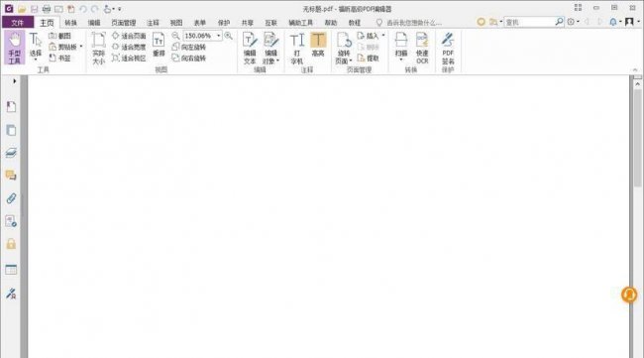
Task: Open the Signatures pen panel in sidebar
Action: [x=11, y=294]
